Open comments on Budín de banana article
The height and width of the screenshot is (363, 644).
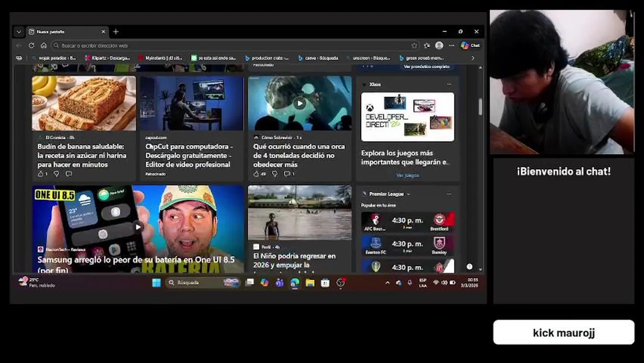69,174
